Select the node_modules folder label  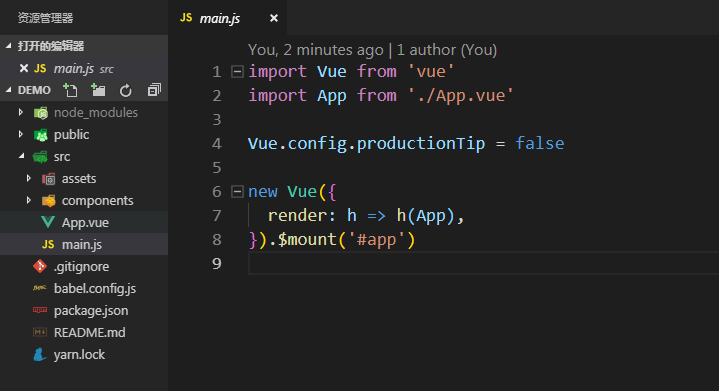pos(96,112)
